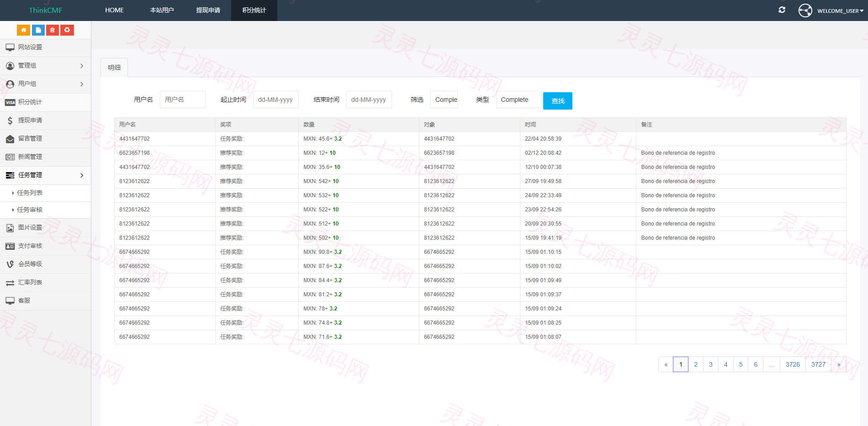Expand the 用户组 sidebar chevron

82,84
